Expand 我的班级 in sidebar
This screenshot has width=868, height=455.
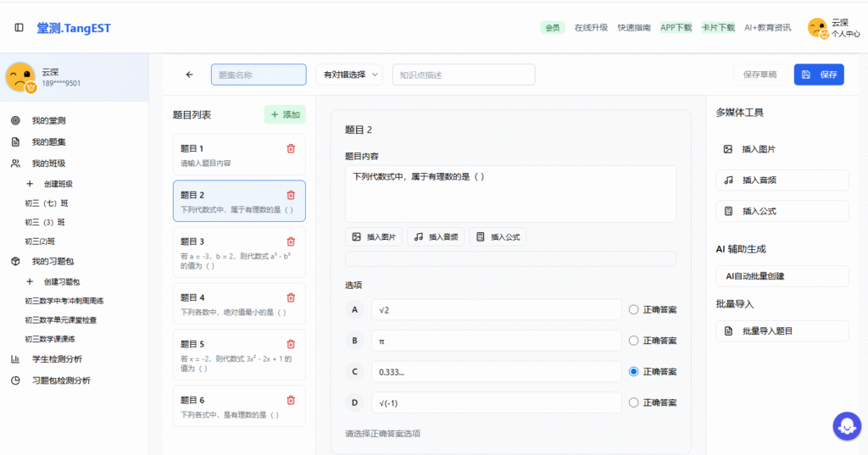coord(48,164)
